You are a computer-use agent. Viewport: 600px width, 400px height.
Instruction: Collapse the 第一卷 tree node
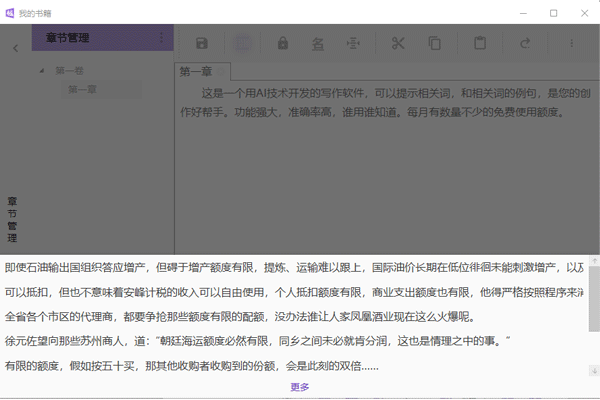pos(42,71)
